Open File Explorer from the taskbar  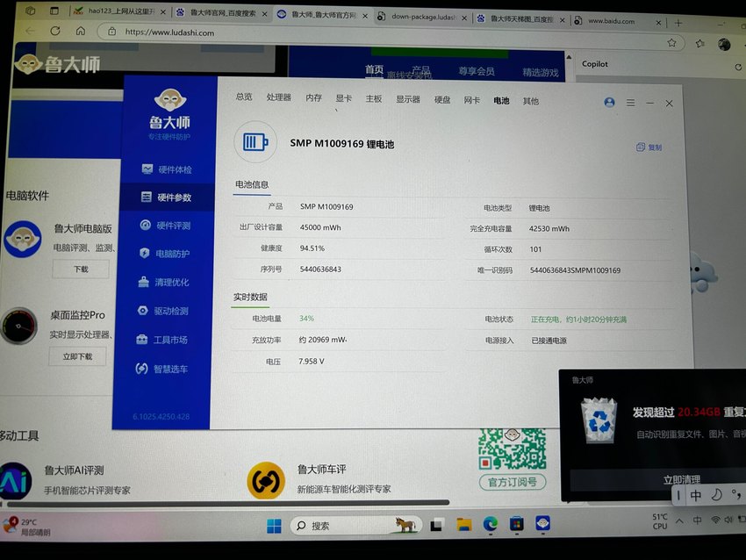click(x=464, y=525)
